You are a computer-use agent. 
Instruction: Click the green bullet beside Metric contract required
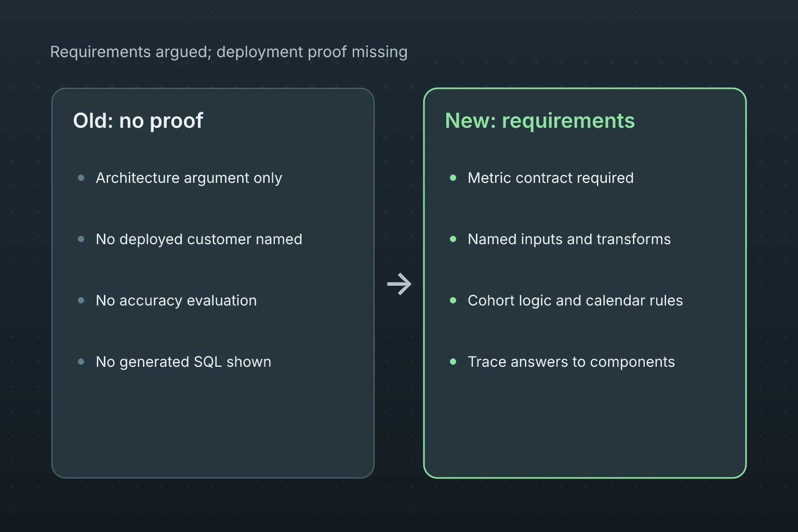coord(453,178)
